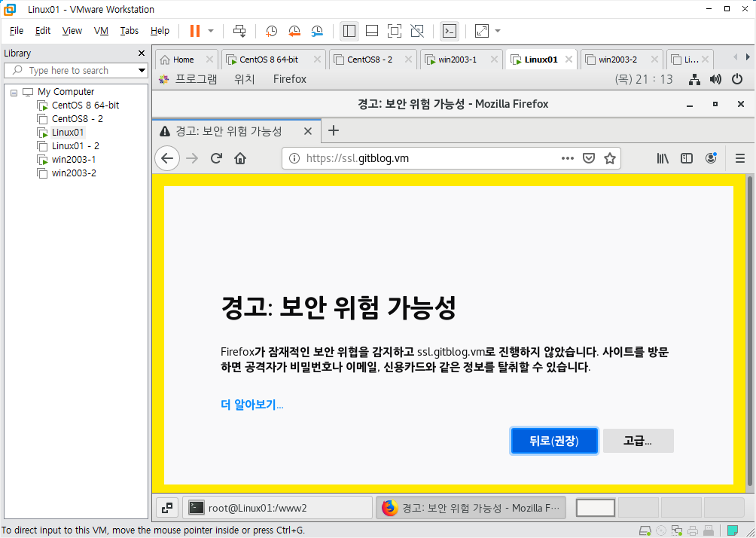Click the stretch guest display icon
756x538 pixels.
click(x=482, y=31)
